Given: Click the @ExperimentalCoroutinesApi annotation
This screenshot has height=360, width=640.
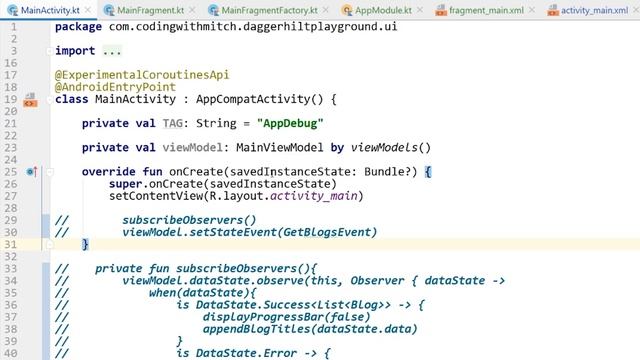Looking at the screenshot, I should (x=142, y=75).
